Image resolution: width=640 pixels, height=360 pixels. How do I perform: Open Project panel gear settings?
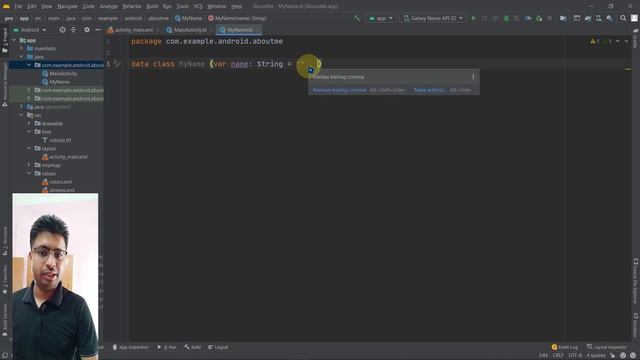point(87,30)
